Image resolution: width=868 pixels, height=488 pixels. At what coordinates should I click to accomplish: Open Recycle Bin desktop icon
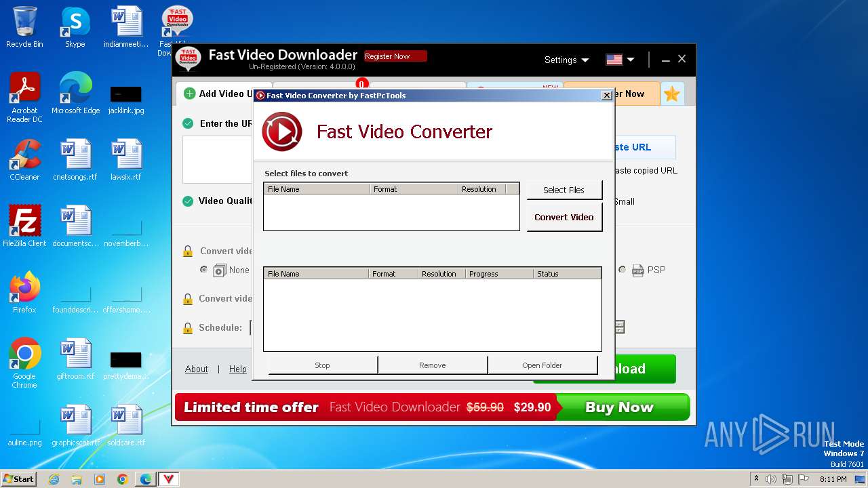point(24,27)
